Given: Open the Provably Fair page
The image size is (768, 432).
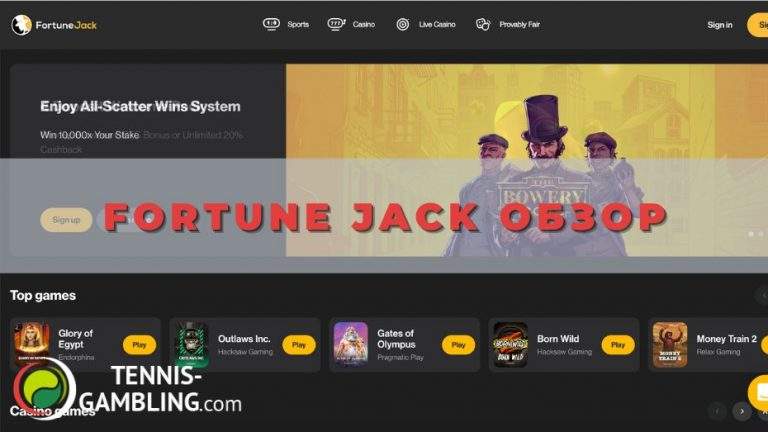Looking at the screenshot, I should [x=519, y=24].
